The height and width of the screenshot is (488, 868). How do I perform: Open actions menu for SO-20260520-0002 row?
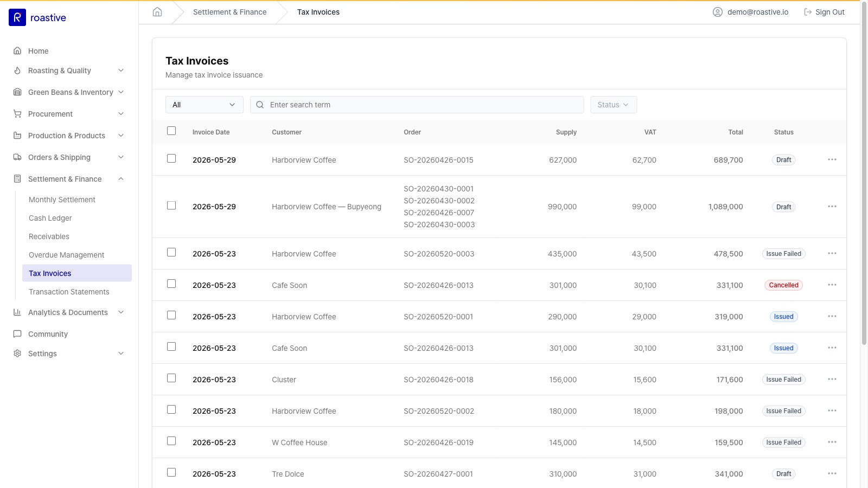(832, 410)
